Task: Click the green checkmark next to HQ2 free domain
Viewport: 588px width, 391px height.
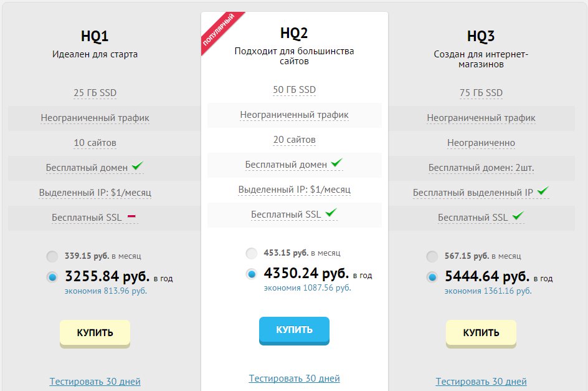Action: tap(337, 163)
